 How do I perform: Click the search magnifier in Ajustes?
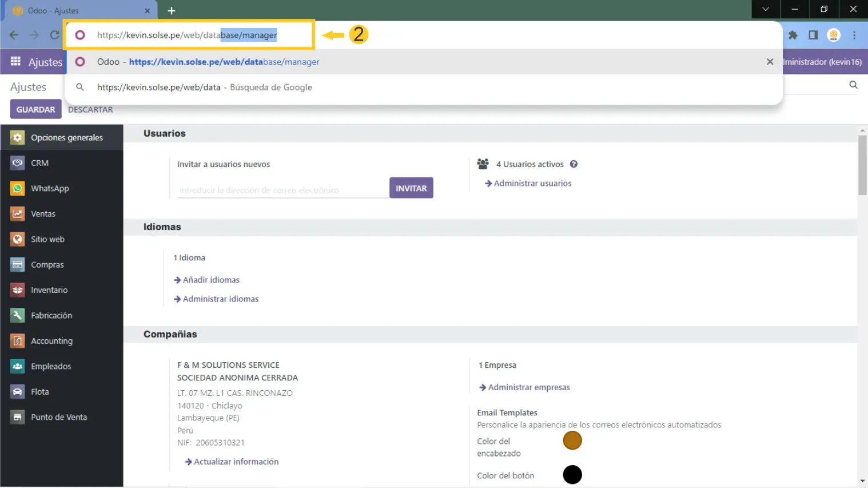pos(853,85)
